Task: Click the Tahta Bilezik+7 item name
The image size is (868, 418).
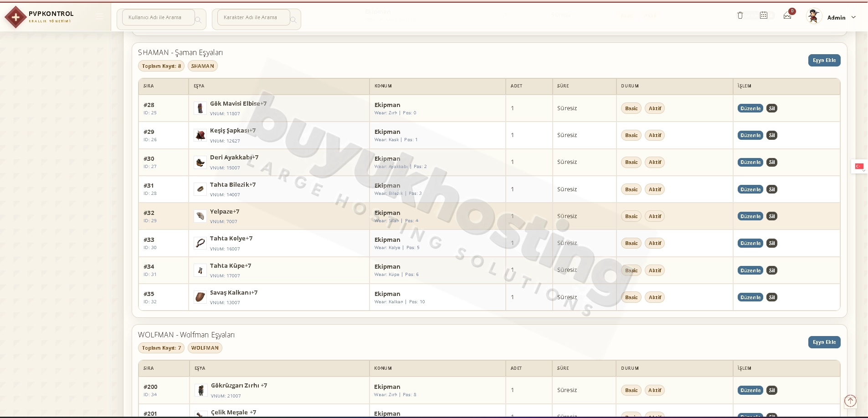Action: (233, 184)
